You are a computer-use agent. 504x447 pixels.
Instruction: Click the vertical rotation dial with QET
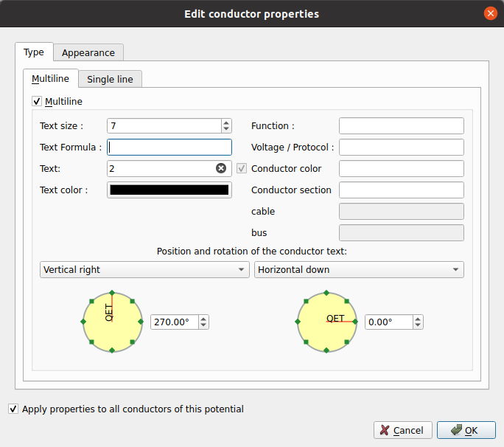[112, 322]
